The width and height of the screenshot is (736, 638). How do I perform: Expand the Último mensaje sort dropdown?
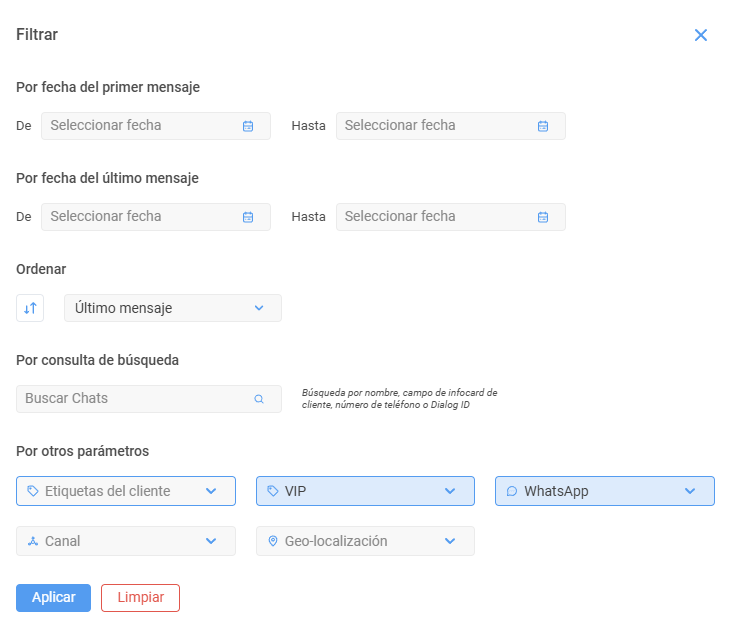point(173,308)
